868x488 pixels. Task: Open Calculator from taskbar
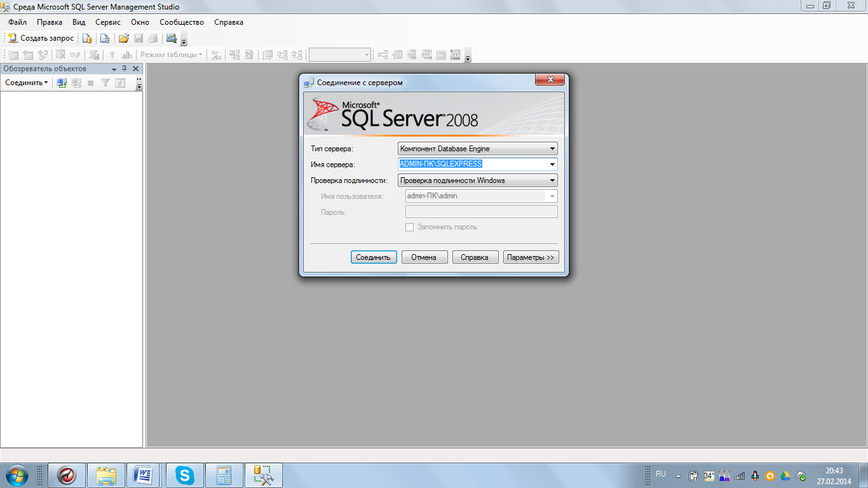point(224,475)
